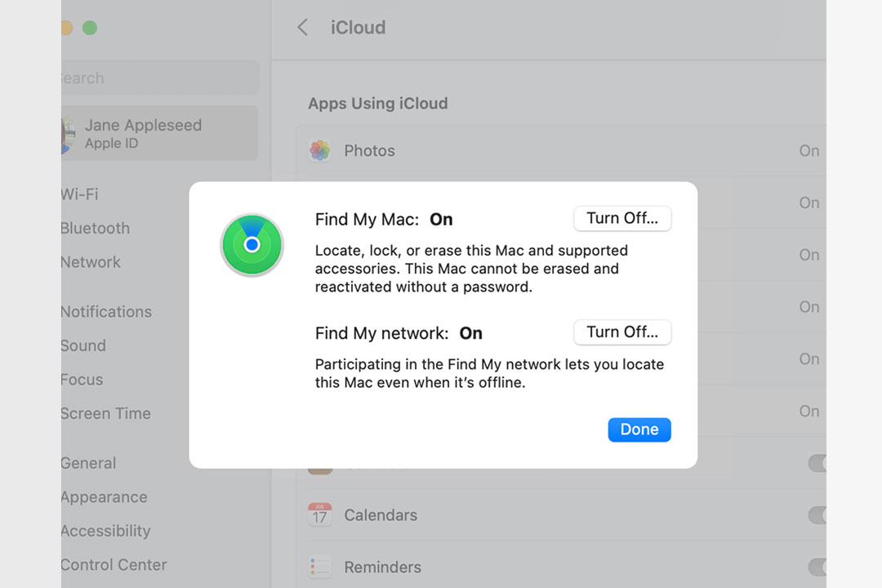Show Screen Time settings
Viewport: 882px width, 588px height.
(x=105, y=413)
